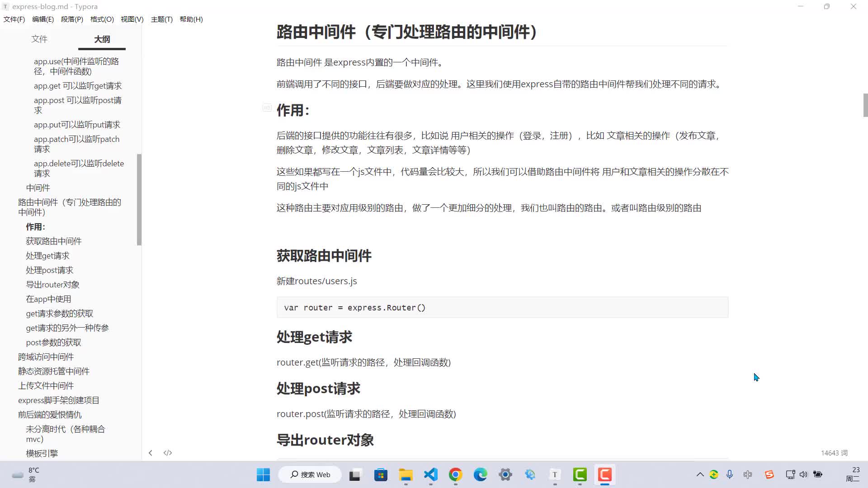This screenshot has height=488, width=868.
Task: Open the volume control in the tray
Action: pos(803,474)
